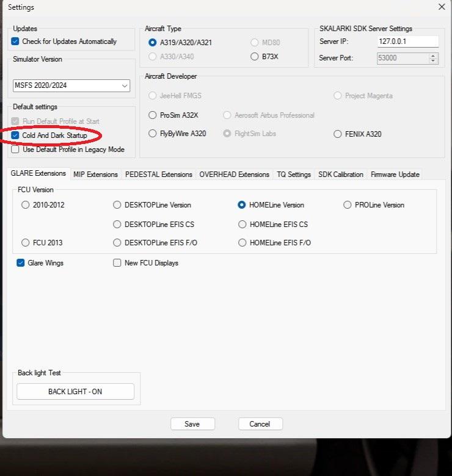Enable New FCU Displays checkbox
The height and width of the screenshot is (476, 452).
117,263
